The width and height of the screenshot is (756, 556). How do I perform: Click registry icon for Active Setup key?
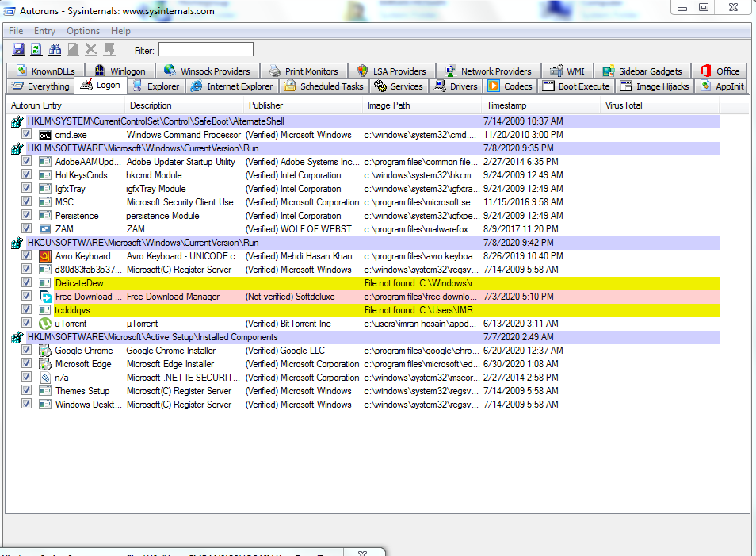pyautogui.click(x=17, y=337)
